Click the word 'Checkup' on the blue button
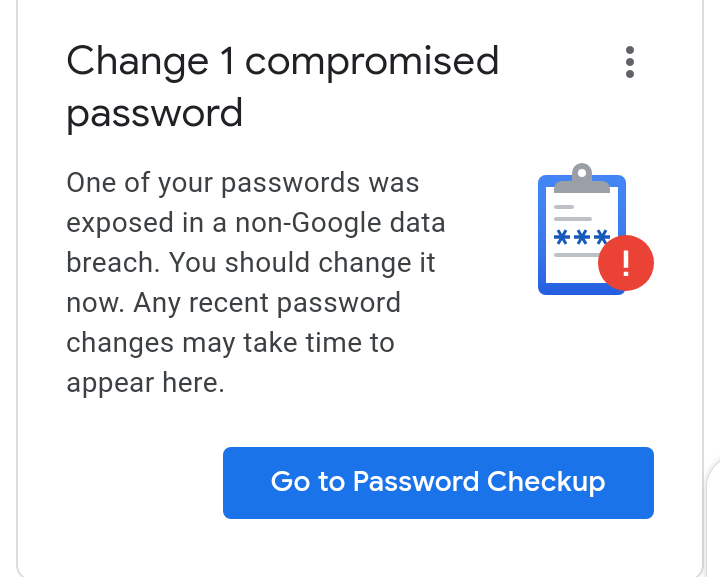 [546, 482]
